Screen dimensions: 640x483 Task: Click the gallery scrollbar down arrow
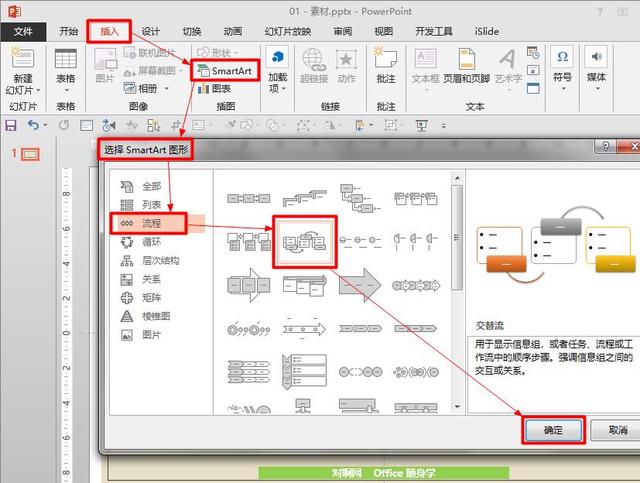point(457,407)
